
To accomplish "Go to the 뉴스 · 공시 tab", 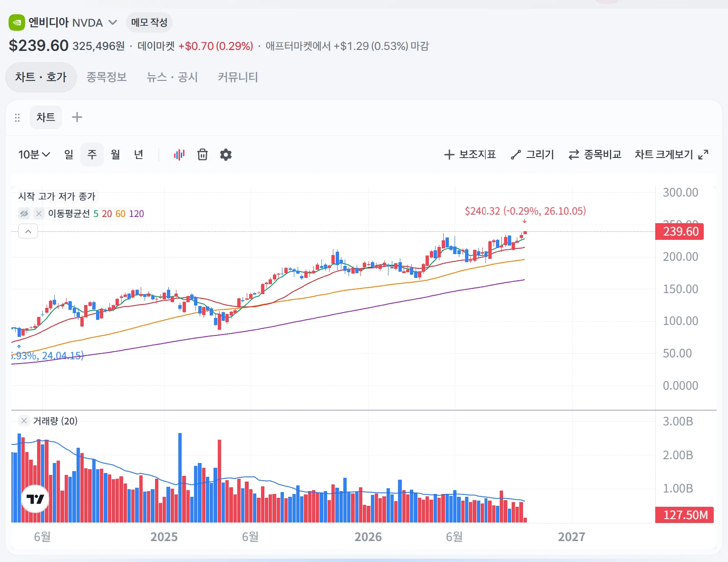I will (172, 77).
